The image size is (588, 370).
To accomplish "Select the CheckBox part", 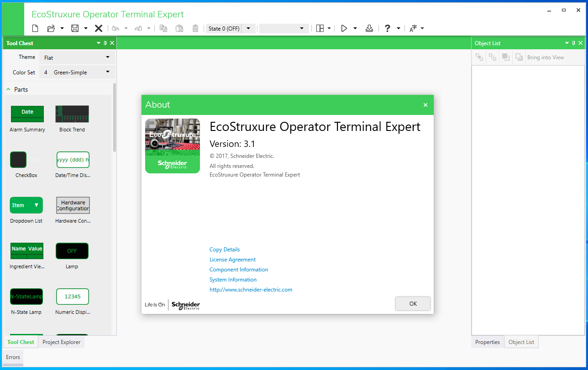I will pyautogui.click(x=26, y=164).
